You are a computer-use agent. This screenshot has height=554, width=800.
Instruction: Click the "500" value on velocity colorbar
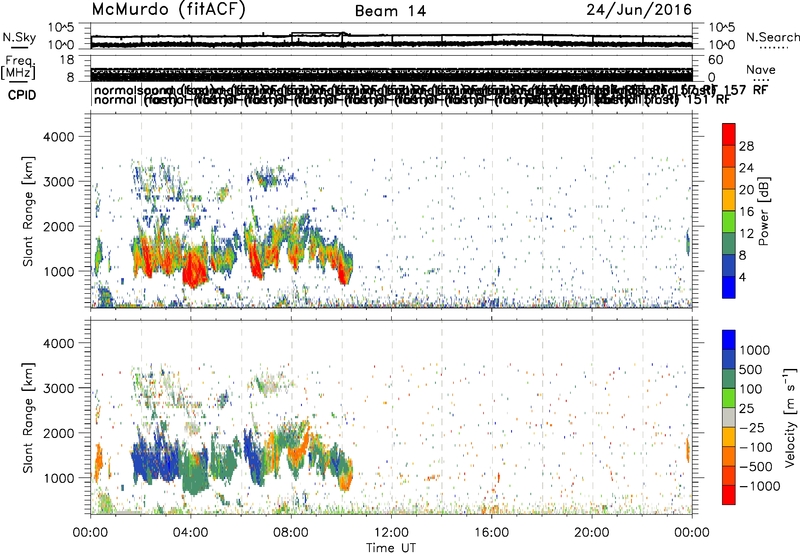753,369
